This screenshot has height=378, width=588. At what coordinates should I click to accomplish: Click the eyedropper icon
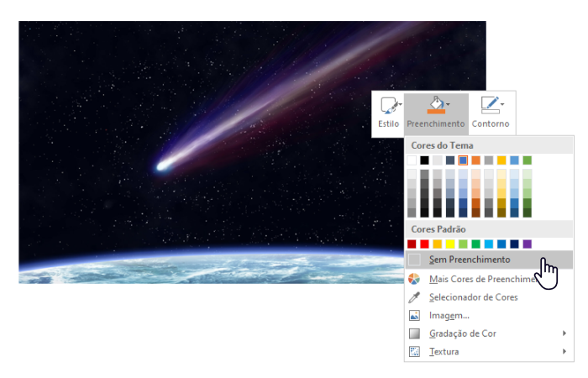point(414,297)
